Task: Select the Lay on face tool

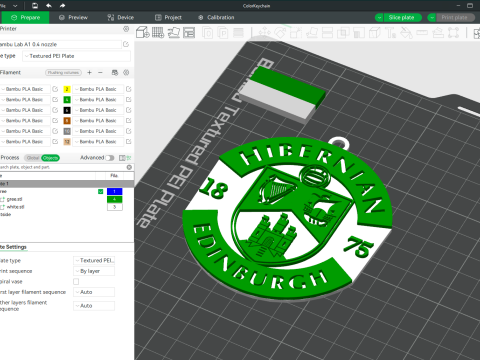Action: click(x=312, y=33)
